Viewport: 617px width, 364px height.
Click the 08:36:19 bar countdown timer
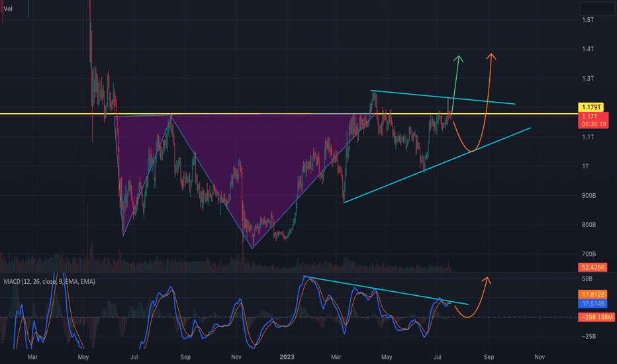(594, 124)
